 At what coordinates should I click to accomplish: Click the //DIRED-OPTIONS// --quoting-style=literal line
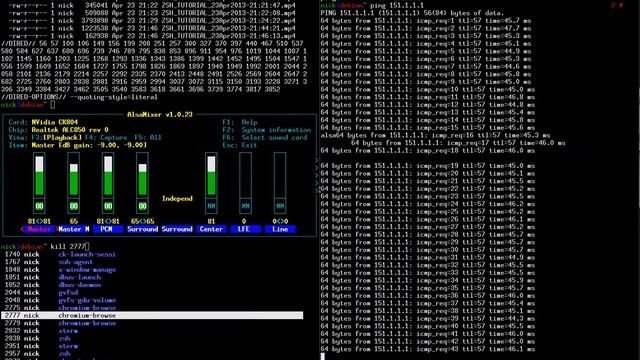pyautogui.click(x=80, y=97)
